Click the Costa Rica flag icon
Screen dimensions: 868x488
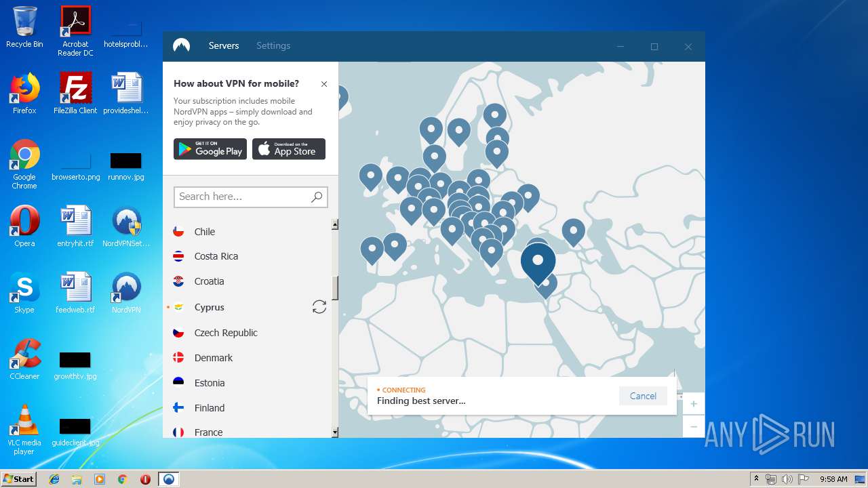178,256
